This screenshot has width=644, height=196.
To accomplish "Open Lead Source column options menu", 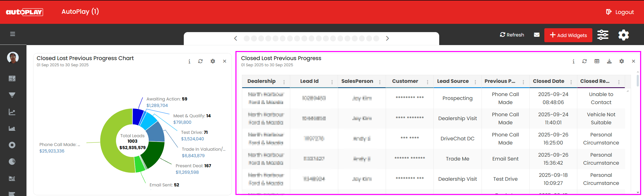I will point(475,82).
